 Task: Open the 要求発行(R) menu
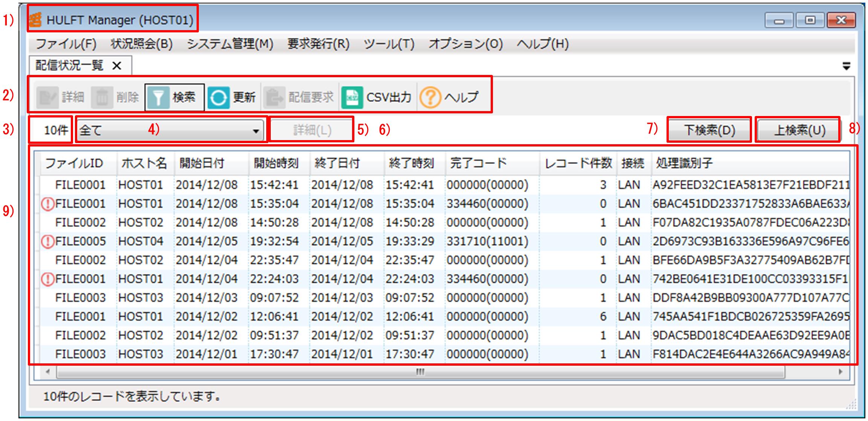(318, 44)
